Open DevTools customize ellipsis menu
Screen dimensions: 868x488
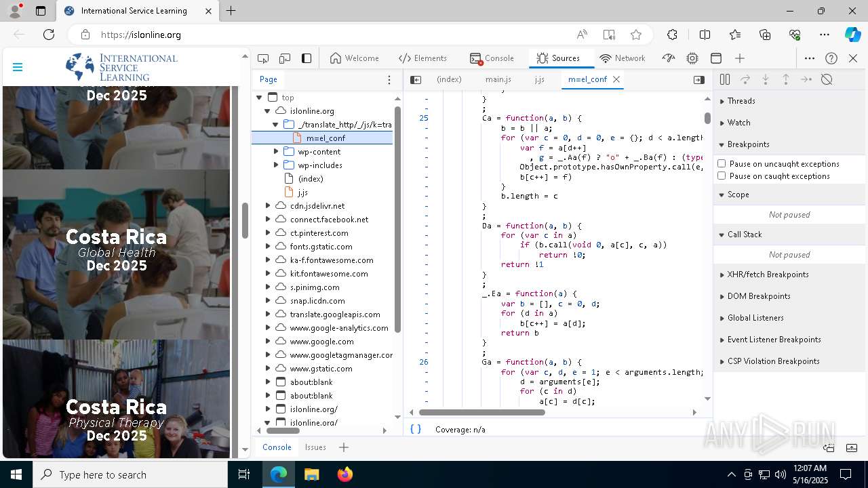pyautogui.click(x=810, y=58)
